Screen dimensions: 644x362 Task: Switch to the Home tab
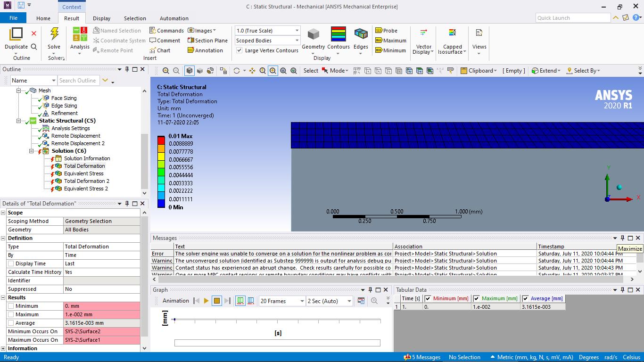(43, 18)
